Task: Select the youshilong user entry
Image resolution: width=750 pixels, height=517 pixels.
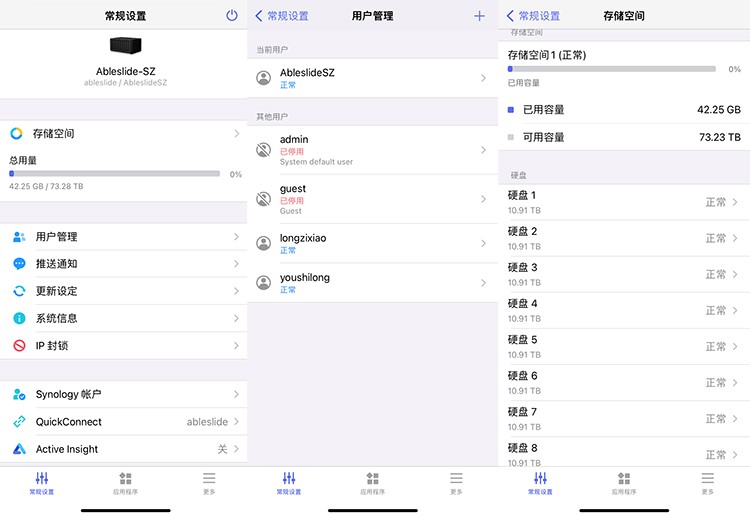Action: pyautogui.click(x=373, y=283)
